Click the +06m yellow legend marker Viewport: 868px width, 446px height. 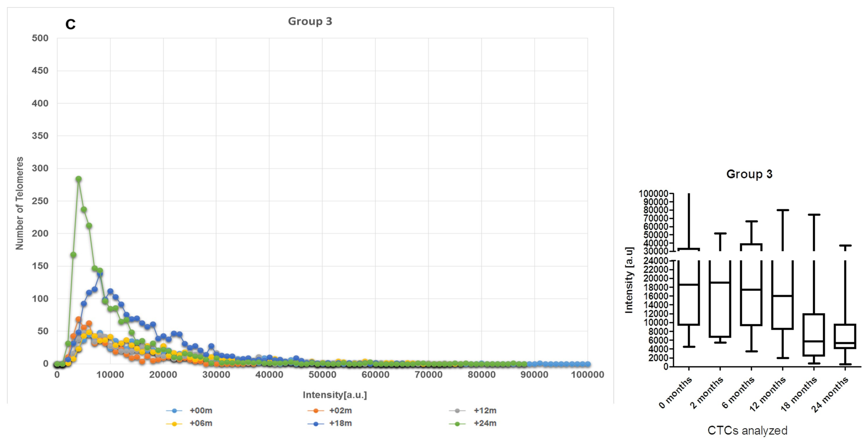point(174,424)
